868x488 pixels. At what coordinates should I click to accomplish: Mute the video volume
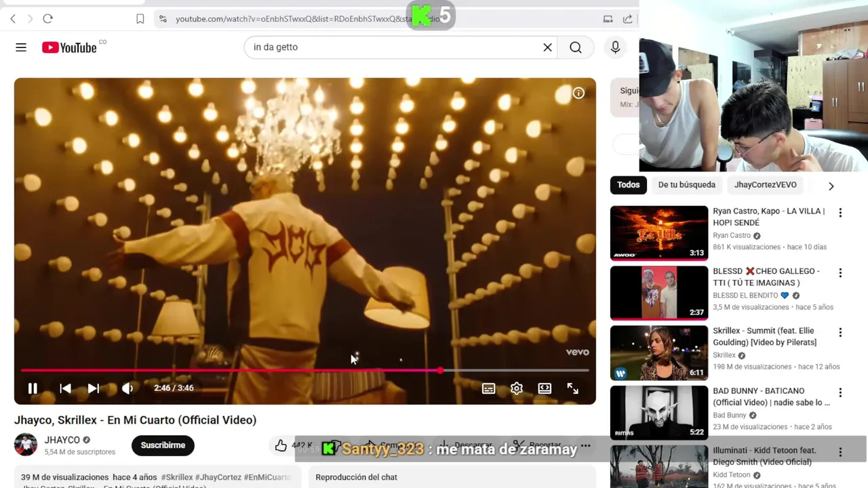tap(127, 388)
